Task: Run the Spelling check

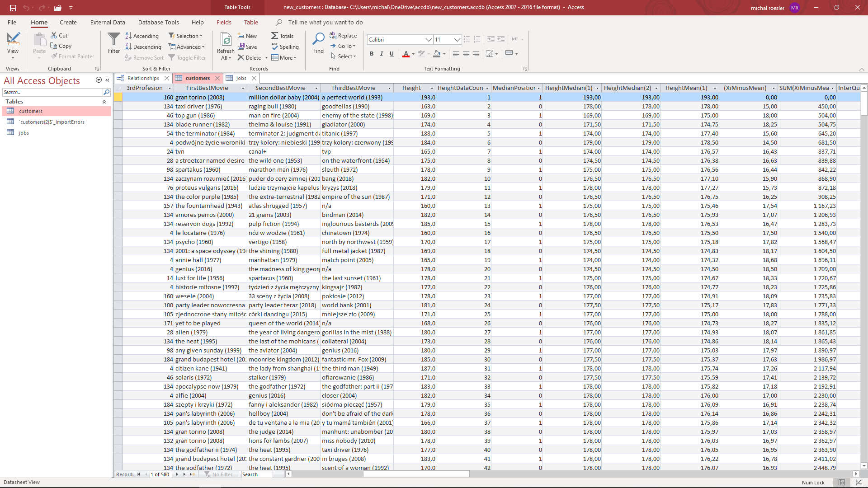Action: pyautogui.click(x=285, y=47)
